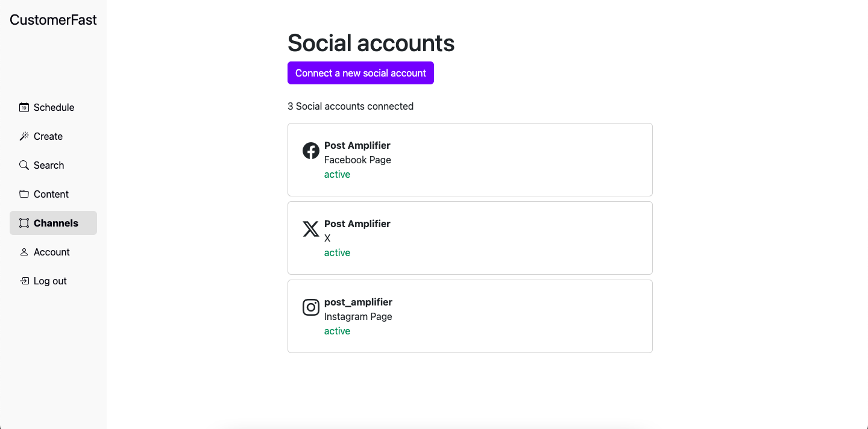Click the Content folder icon
The height and width of the screenshot is (429, 868).
(x=24, y=194)
